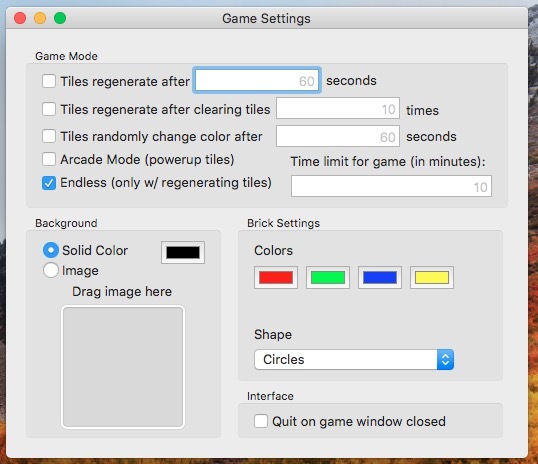
Task: Open the red brick color well
Action: pos(276,277)
